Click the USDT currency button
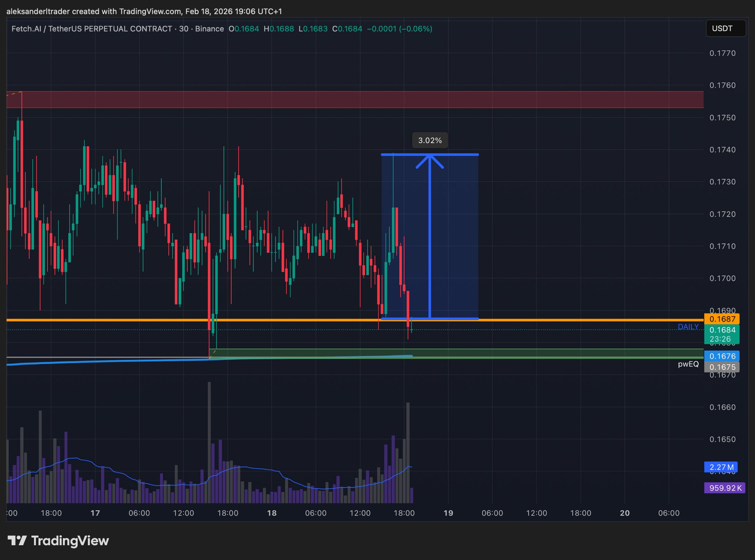 725,29
